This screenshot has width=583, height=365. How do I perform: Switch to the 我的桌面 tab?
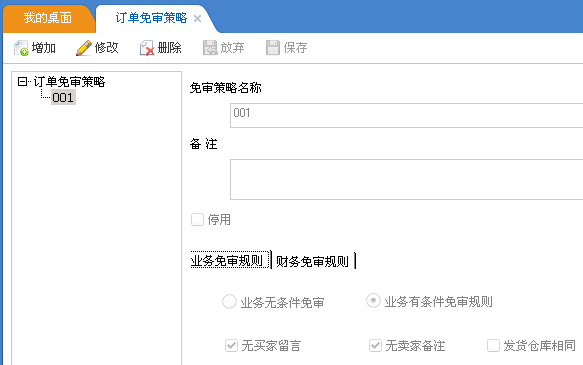click(x=48, y=18)
